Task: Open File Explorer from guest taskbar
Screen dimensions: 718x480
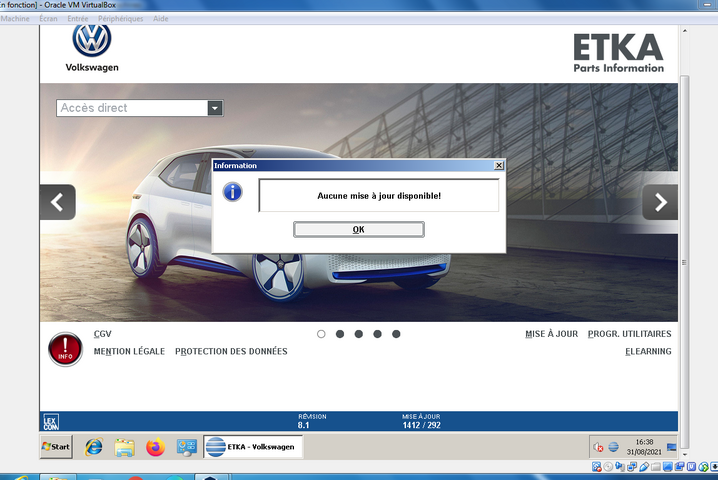Action: [x=125, y=447]
